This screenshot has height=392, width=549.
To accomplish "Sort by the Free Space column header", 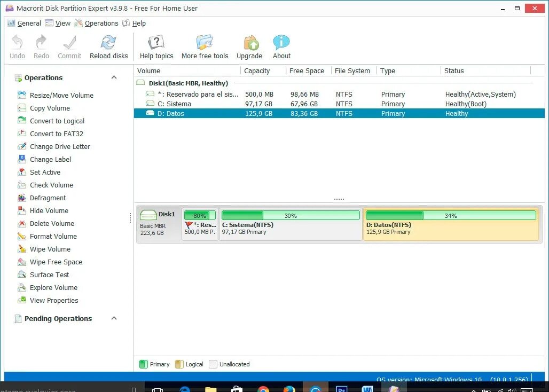I will [x=309, y=70].
